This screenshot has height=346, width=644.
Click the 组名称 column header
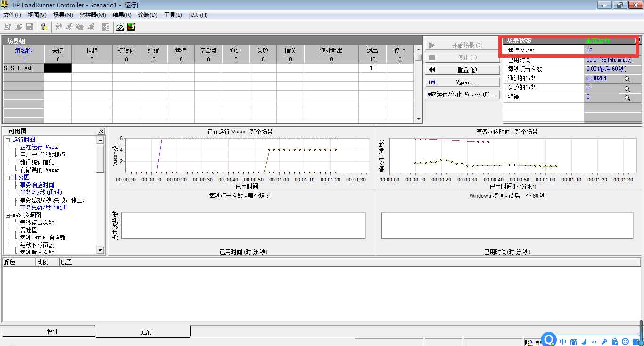click(24, 54)
